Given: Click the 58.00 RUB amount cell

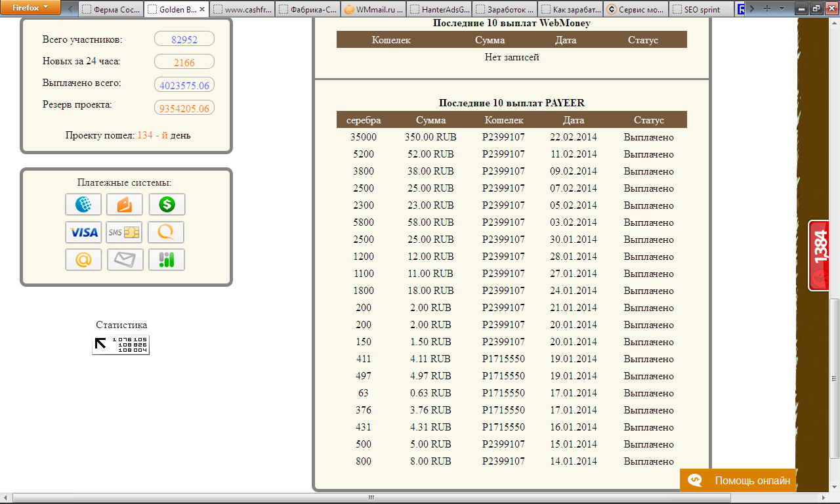Looking at the screenshot, I should (x=430, y=222).
